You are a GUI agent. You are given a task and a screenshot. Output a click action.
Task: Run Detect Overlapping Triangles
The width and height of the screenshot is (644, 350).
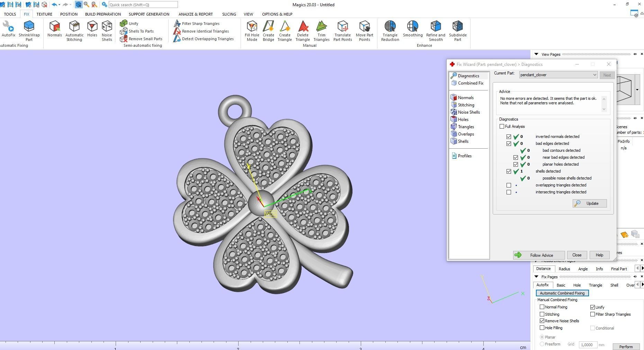point(204,39)
